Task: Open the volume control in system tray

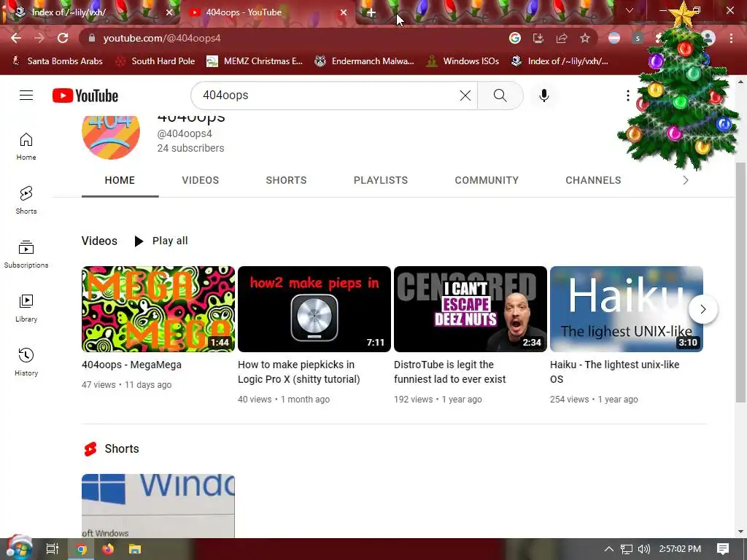Action: [643, 549]
